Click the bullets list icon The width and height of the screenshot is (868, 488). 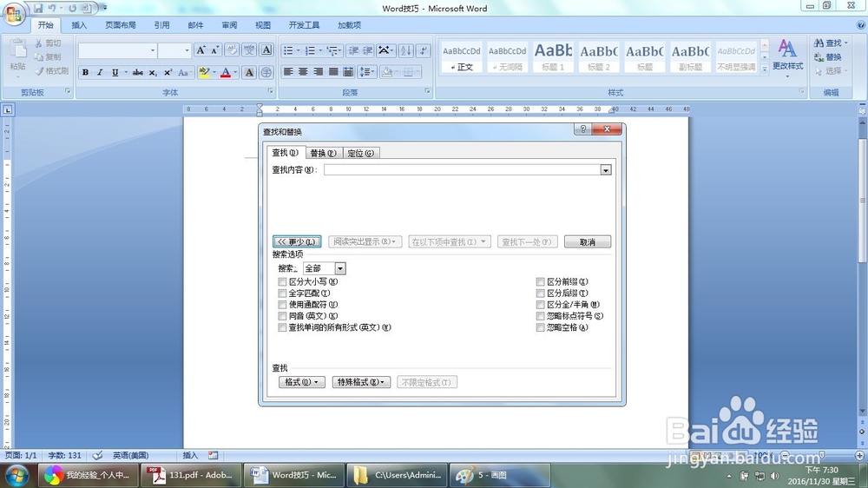288,50
